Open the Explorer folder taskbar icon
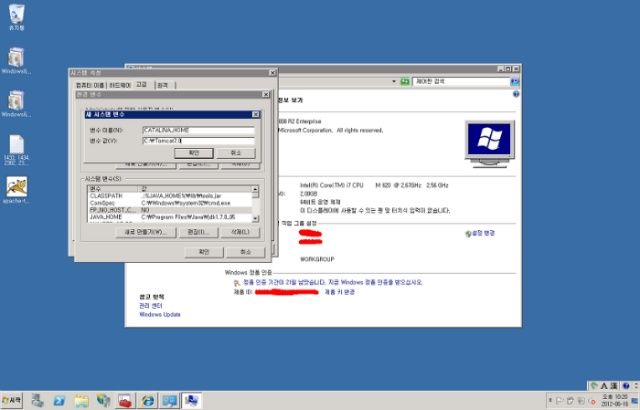Screen dimensions: 640x410 81,401
